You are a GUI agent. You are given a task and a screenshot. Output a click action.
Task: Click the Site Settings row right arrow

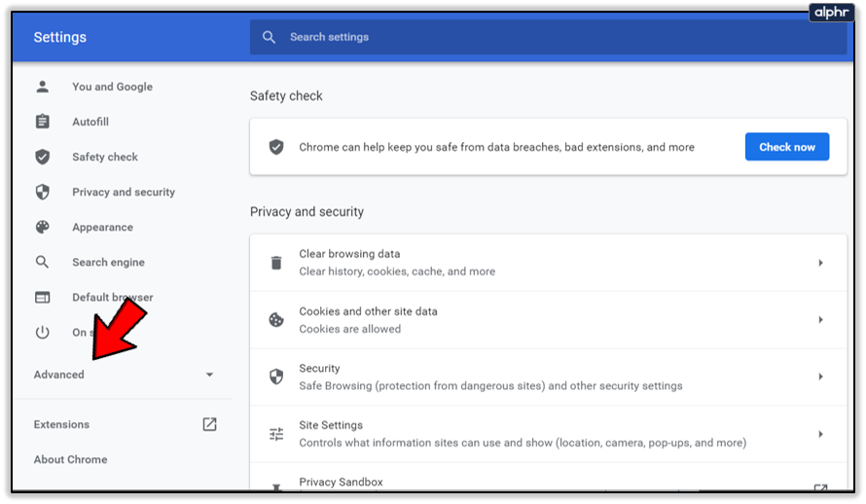820,434
